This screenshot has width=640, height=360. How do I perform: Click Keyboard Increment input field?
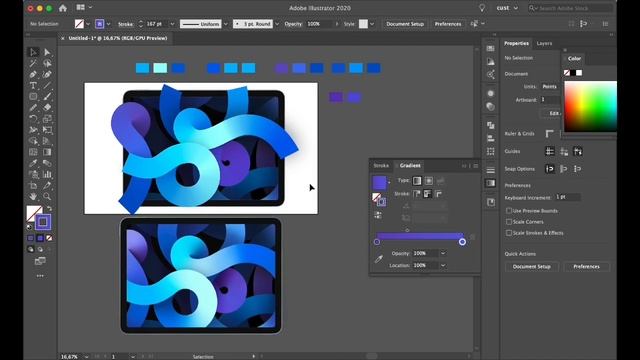[567, 197]
